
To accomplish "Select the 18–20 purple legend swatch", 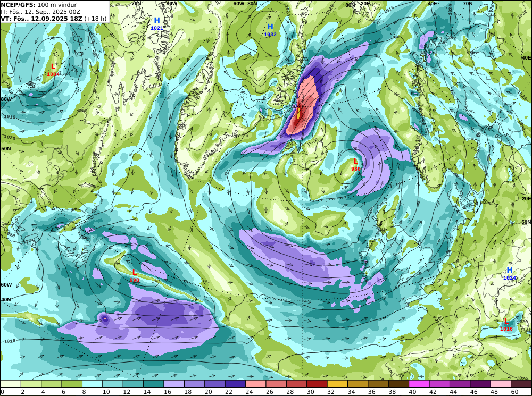I will pyautogui.click(x=194, y=384).
